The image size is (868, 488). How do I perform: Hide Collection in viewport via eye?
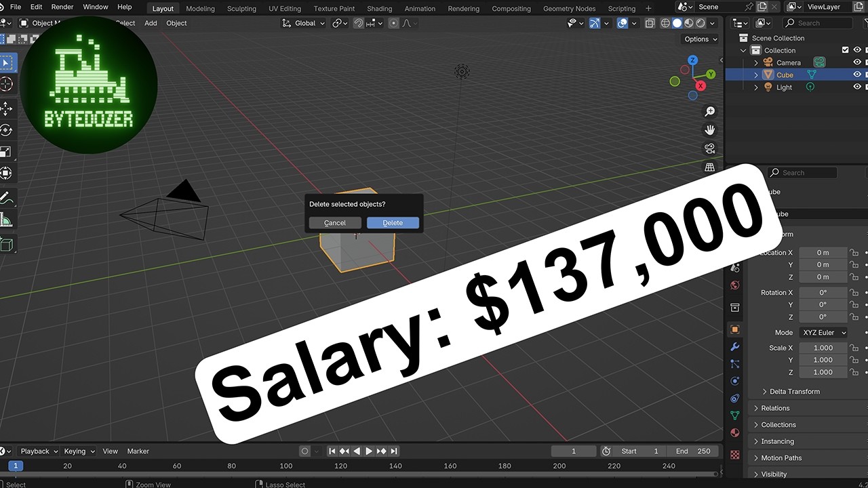(x=857, y=50)
